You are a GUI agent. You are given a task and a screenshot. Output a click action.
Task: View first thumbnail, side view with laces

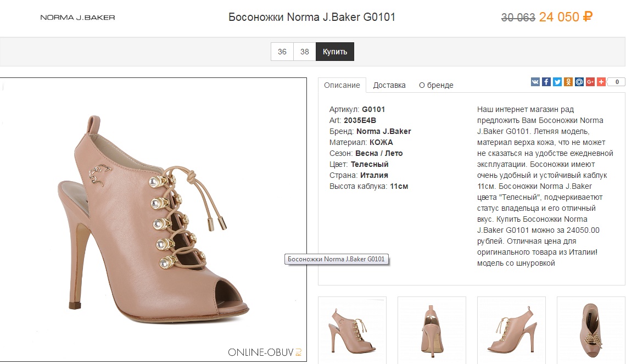point(352,330)
